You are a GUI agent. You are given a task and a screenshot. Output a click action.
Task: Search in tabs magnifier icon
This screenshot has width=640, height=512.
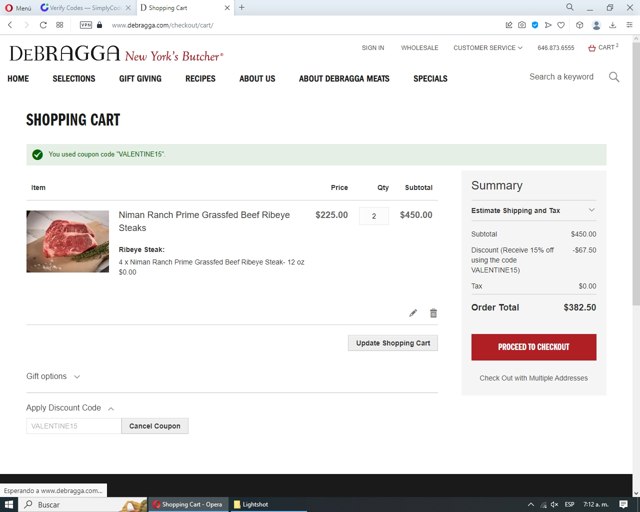point(570,7)
